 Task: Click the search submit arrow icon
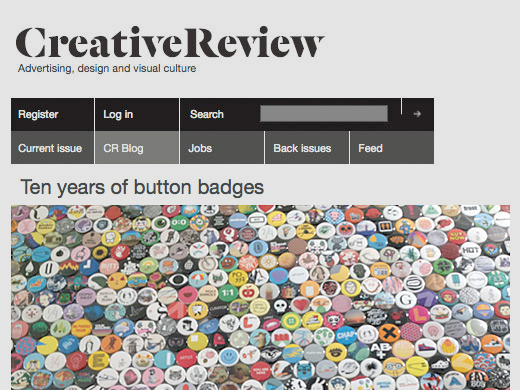[x=417, y=114]
